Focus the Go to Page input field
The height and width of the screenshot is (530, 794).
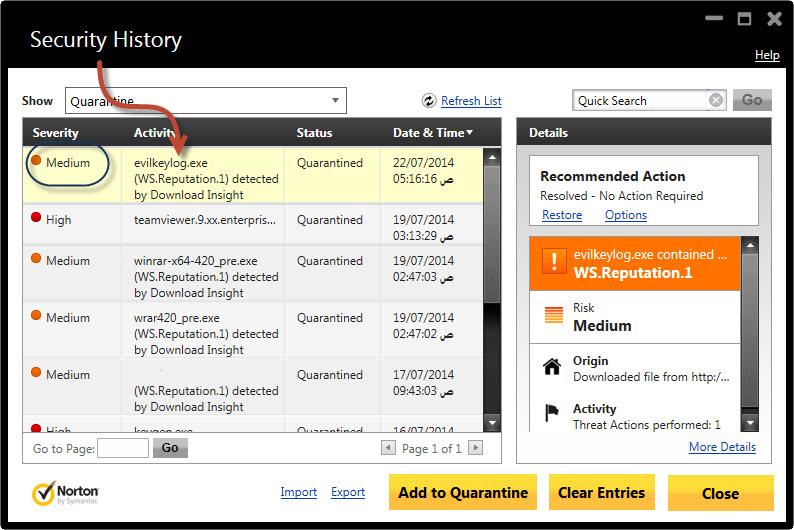pos(123,448)
